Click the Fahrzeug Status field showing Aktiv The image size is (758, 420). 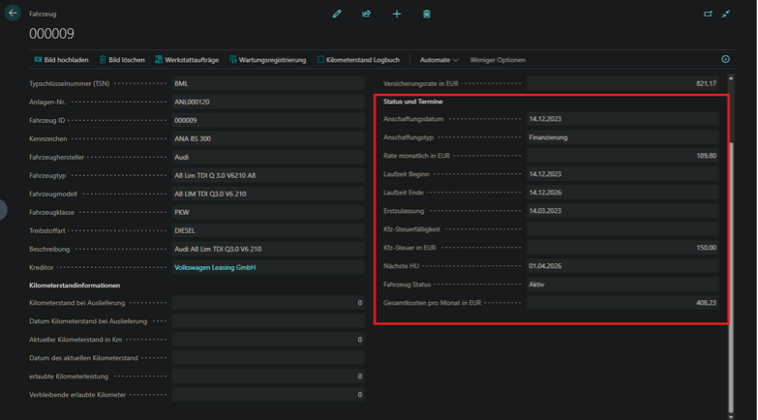click(x=621, y=284)
